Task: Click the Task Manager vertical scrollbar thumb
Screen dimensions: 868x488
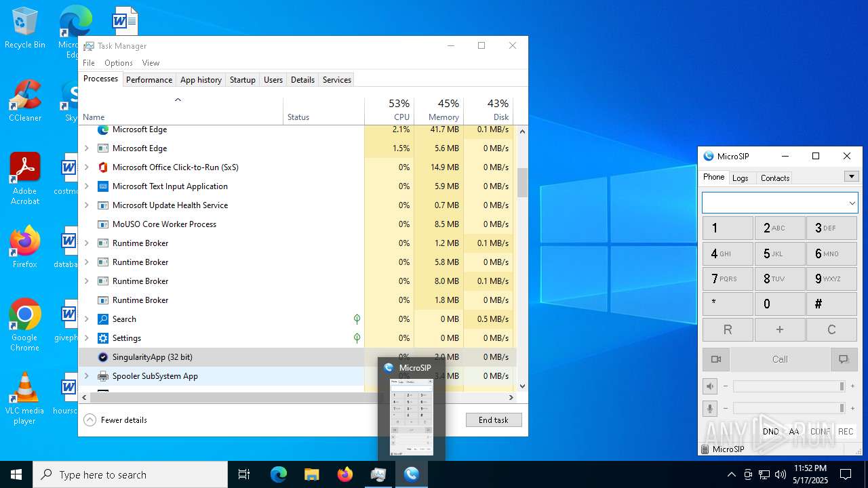Action: click(x=522, y=182)
